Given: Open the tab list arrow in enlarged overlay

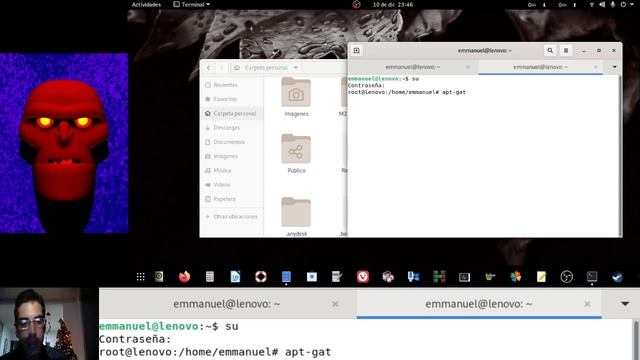Looking at the screenshot, I should pos(625,304).
